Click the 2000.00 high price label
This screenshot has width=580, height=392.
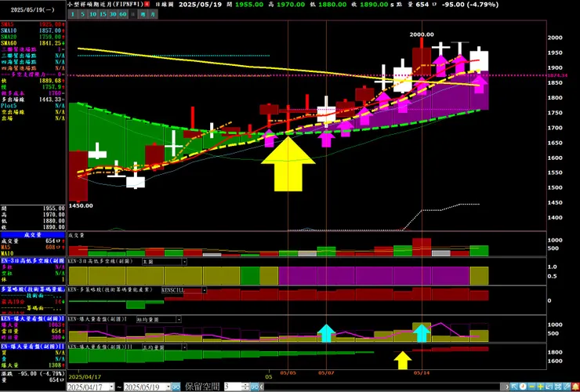(422, 34)
